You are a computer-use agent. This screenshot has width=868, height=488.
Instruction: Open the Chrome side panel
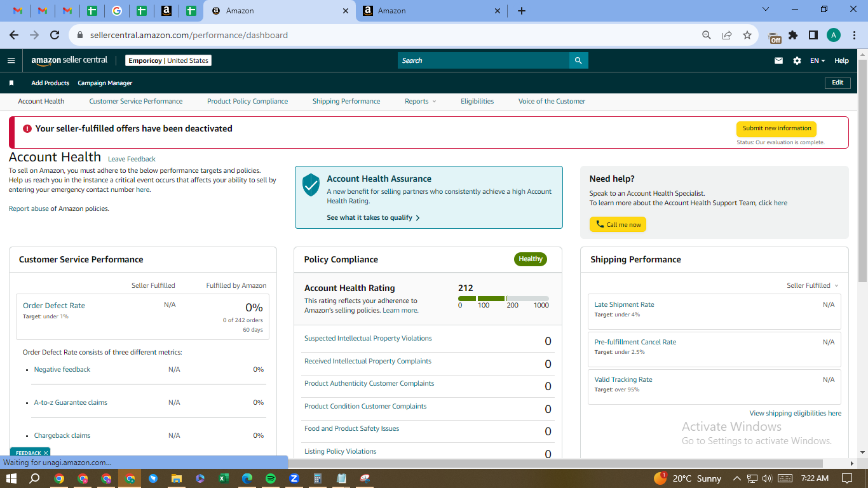tap(813, 35)
